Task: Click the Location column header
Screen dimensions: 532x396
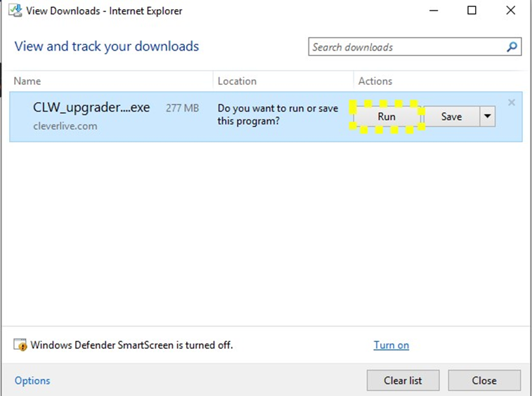Action: click(237, 81)
